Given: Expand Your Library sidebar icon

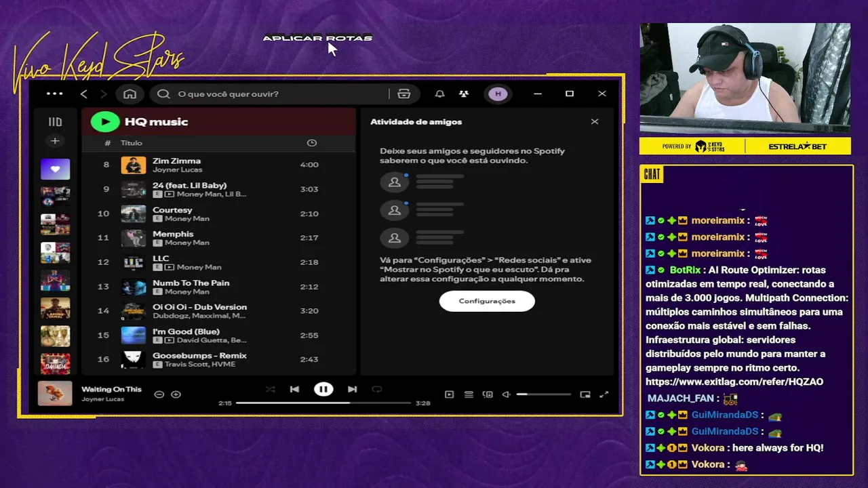Looking at the screenshot, I should tap(55, 122).
